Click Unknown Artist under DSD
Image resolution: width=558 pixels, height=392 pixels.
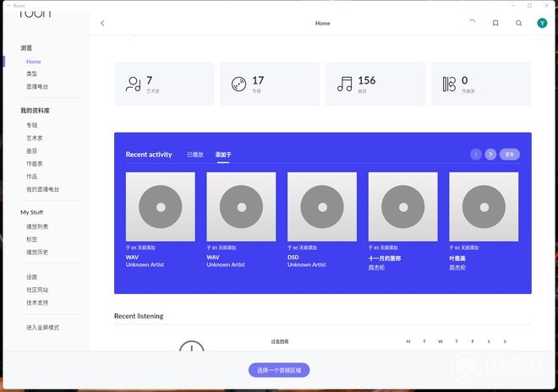[x=307, y=264]
